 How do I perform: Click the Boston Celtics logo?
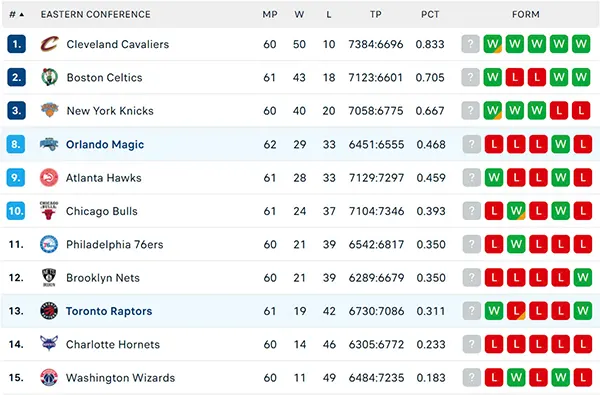(x=49, y=77)
